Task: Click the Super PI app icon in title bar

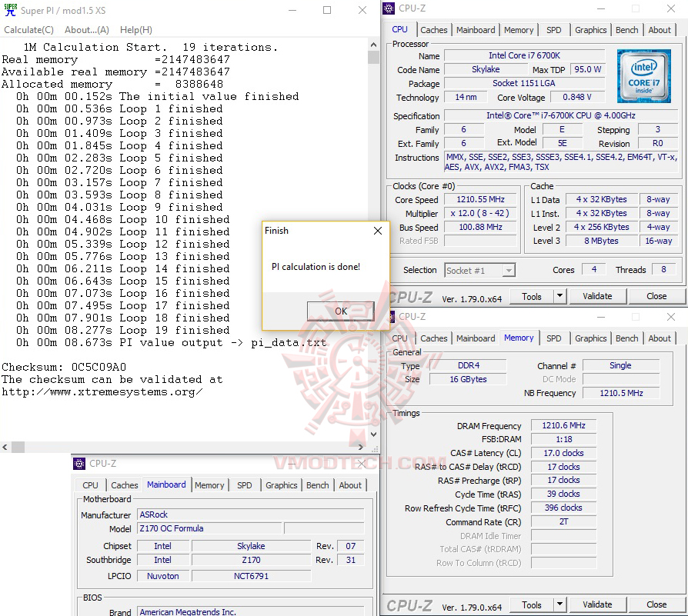Action: point(10,10)
